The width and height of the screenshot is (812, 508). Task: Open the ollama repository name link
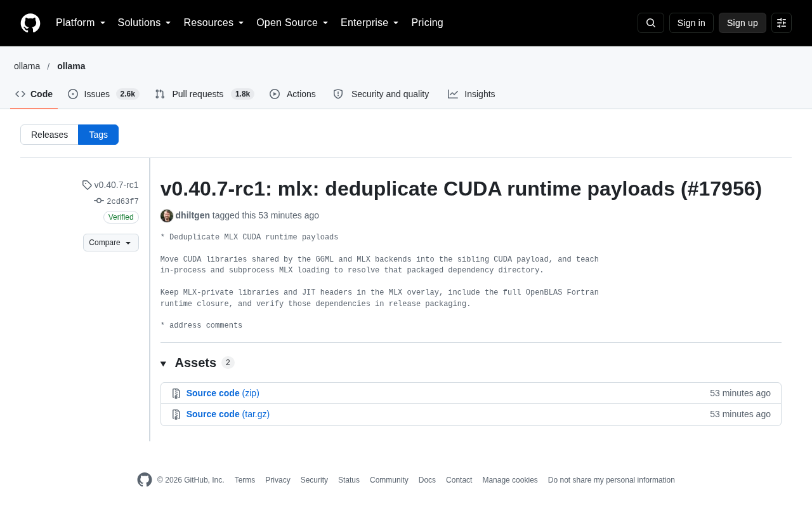71,66
